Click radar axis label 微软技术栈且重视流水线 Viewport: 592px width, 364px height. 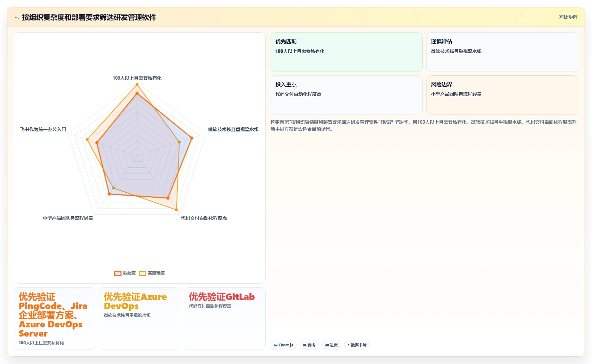click(233, 129)
